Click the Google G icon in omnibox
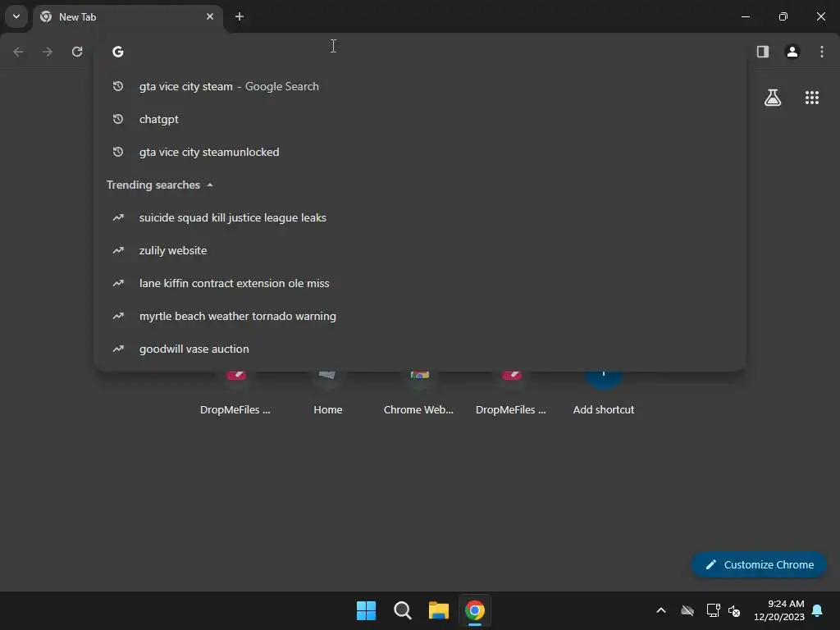The width and height of the screenshot is (840, 630). tap(118, 52)
